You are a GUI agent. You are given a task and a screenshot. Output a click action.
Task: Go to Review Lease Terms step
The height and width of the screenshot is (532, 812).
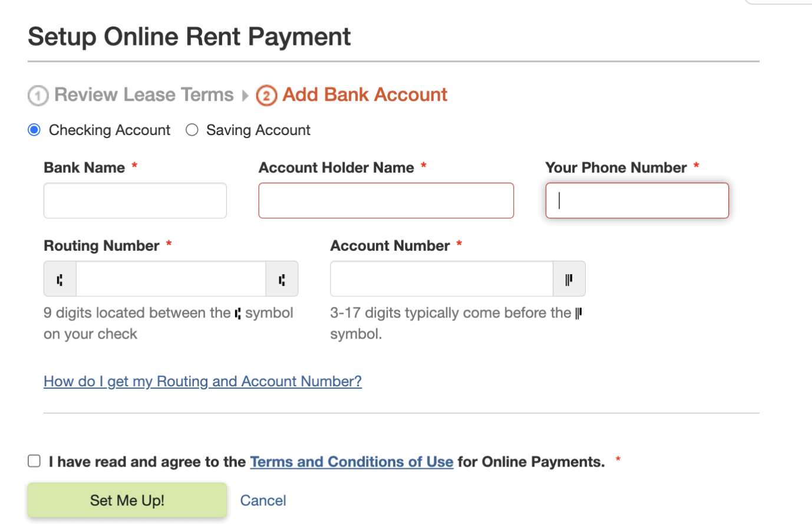(144, 95)
